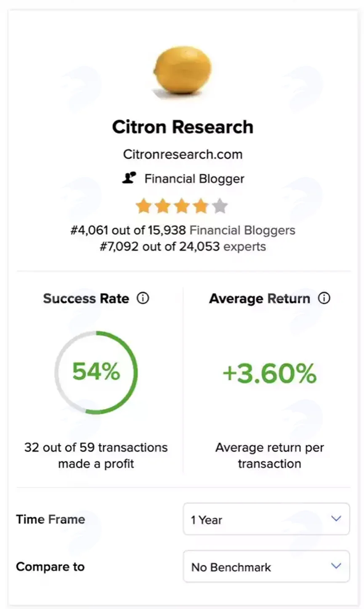Click the lemon profile picture
This screenshot has height=609, width=364.
pyautogui.click(x=182, y=70)
